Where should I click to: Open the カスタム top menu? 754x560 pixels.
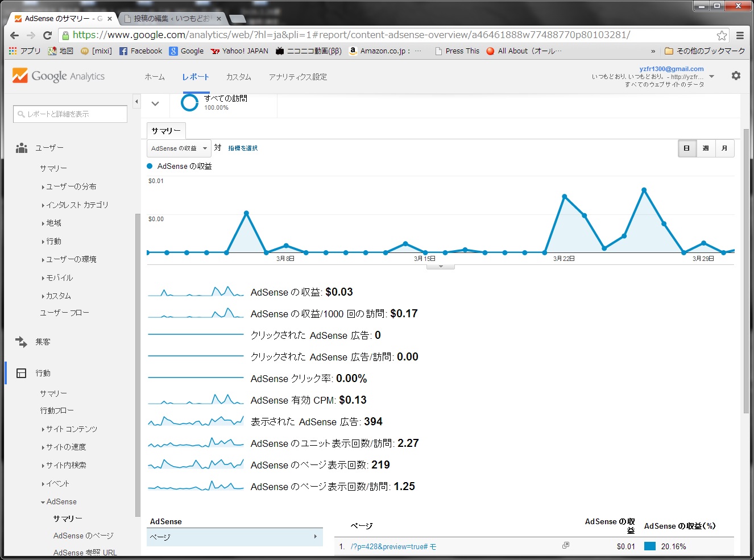coord(238,77)
